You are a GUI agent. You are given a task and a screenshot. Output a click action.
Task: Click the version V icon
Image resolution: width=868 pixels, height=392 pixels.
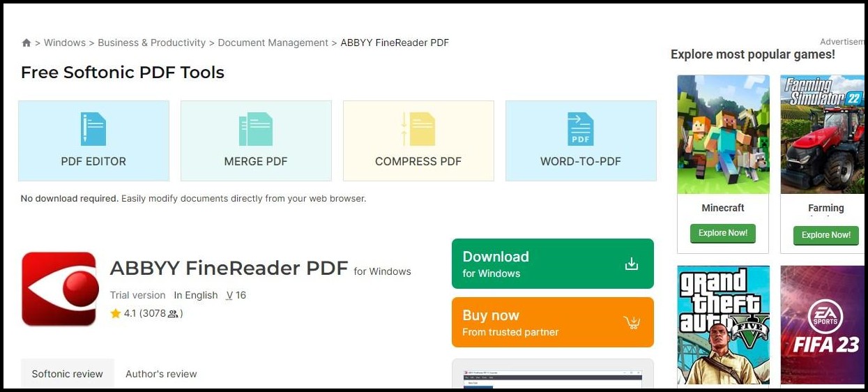point(229,296)
